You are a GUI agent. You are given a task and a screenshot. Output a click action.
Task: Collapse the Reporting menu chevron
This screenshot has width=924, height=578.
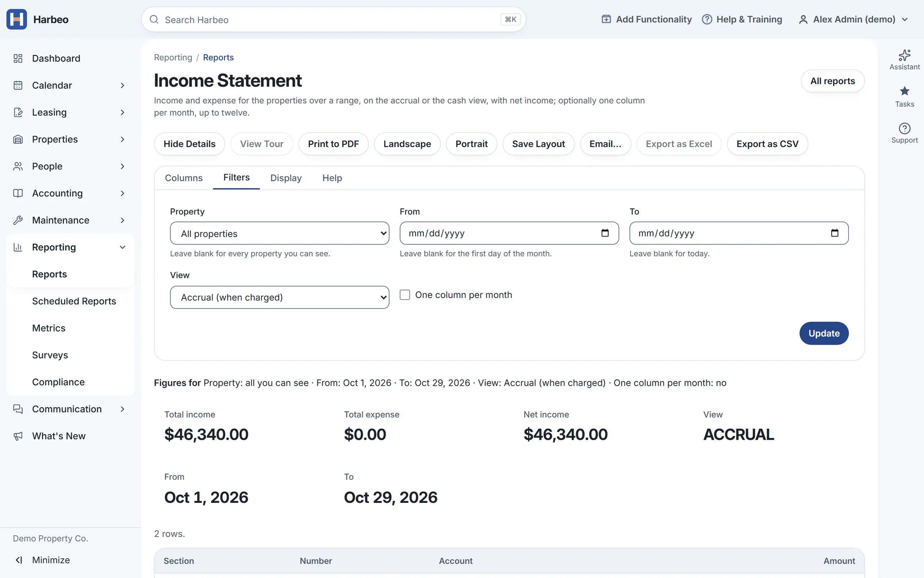point(123,247)
